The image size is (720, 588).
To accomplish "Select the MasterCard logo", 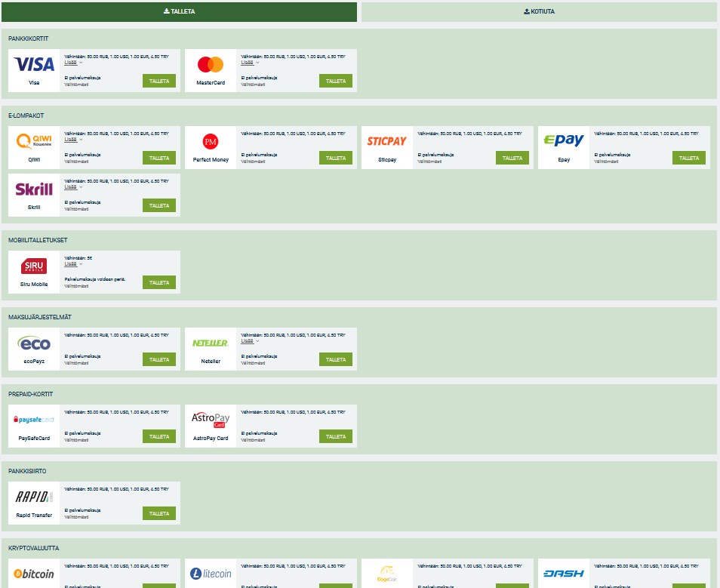I will click(211, 64).
